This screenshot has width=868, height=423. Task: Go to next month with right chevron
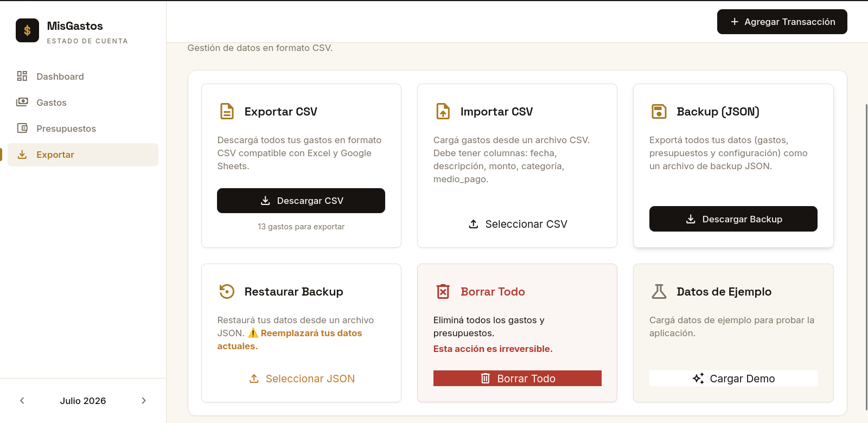[x=144, y=401]
